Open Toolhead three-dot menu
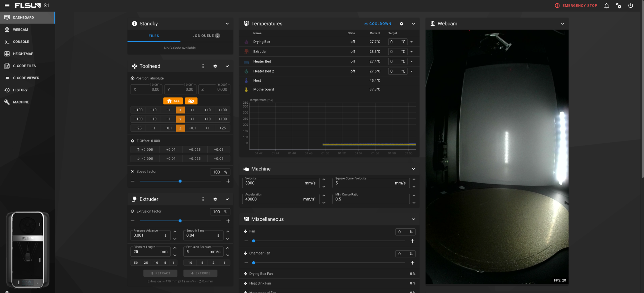 click(x=203, y=66)
